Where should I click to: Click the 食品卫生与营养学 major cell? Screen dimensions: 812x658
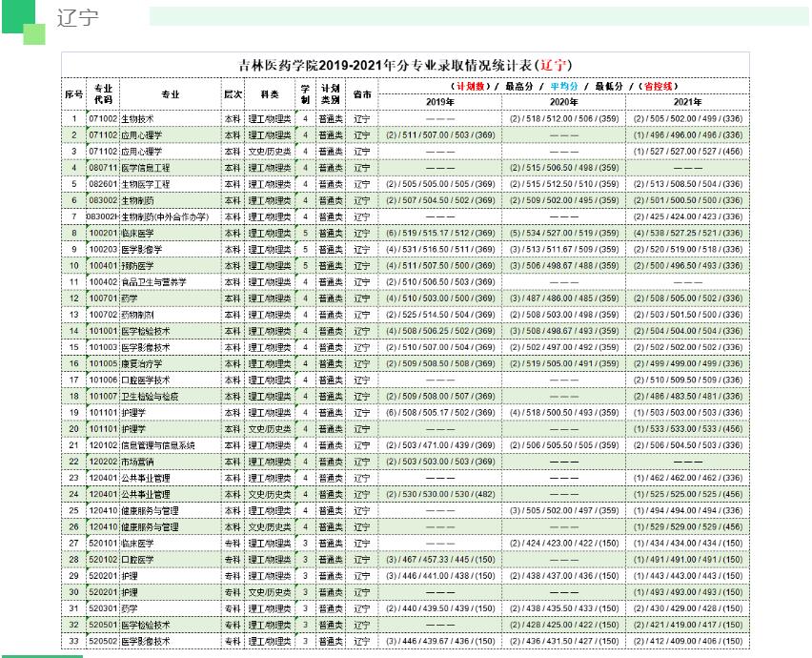(x=171, y=282)
